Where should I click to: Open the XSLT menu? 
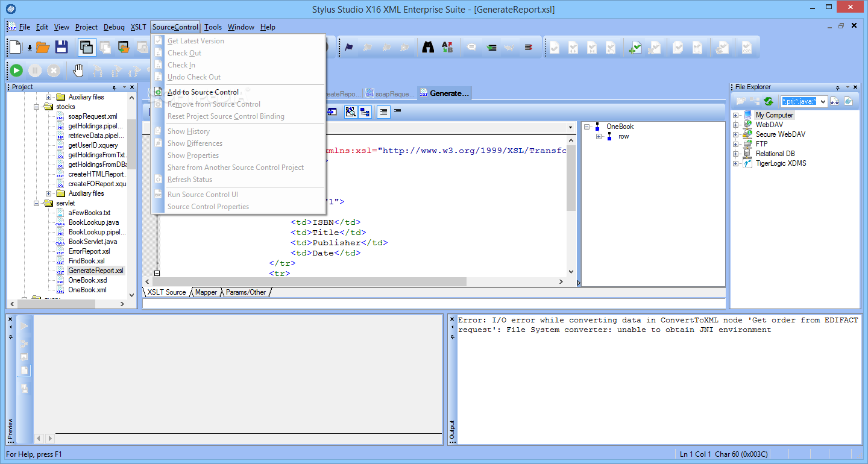[x=138, y=27]
